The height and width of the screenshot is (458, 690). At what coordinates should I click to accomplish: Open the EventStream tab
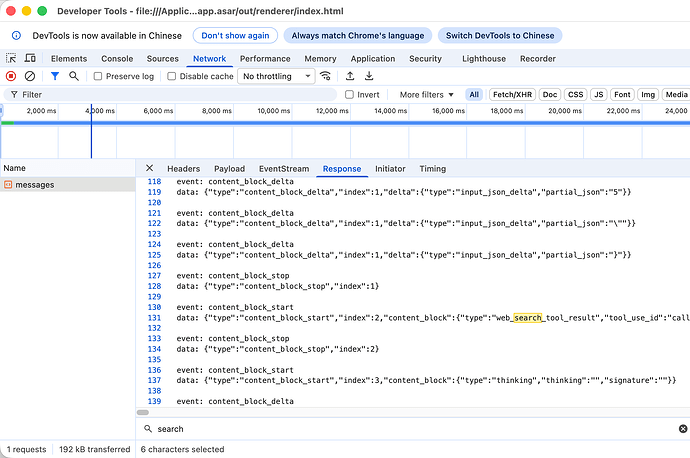point(284,169)
